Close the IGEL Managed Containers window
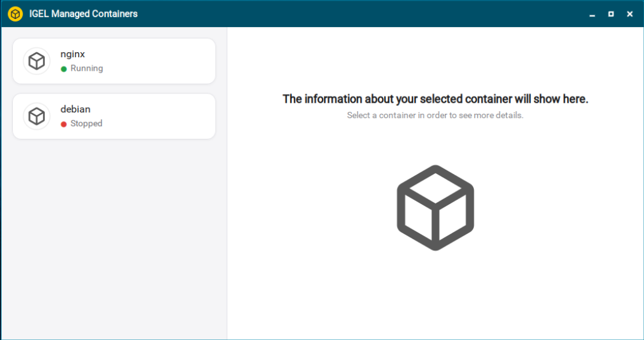Viewport: 644px width, 340px height. pyautogui.click(x=630, y=14)
